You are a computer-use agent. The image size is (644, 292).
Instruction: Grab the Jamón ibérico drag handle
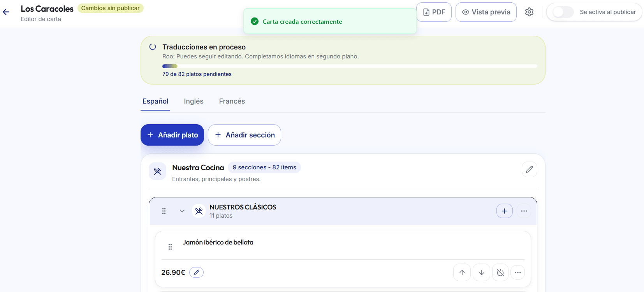[x=170, y=247]
